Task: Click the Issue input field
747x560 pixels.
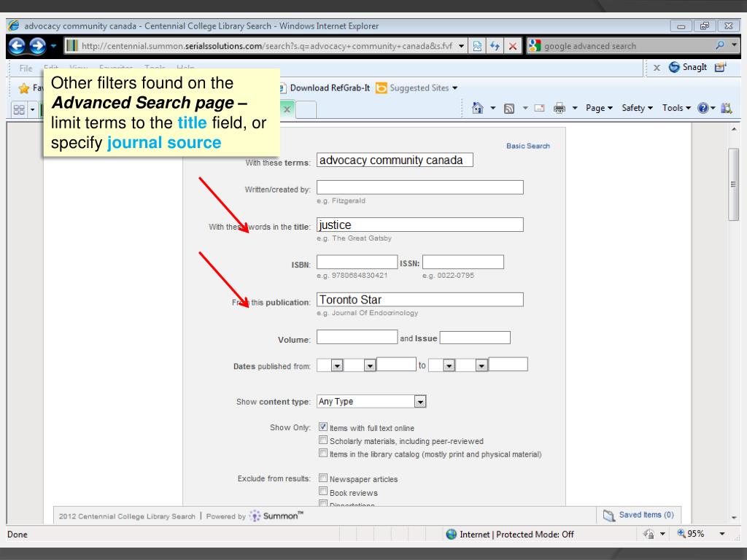Action: [474, 338]
